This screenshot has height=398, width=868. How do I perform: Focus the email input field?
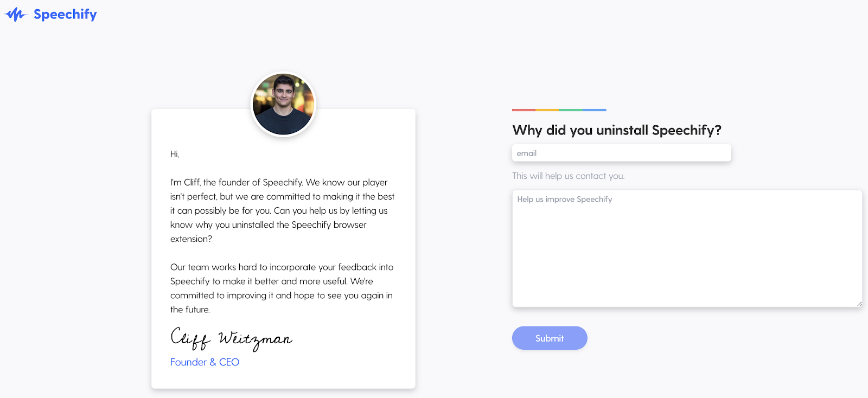coord(621,153)
